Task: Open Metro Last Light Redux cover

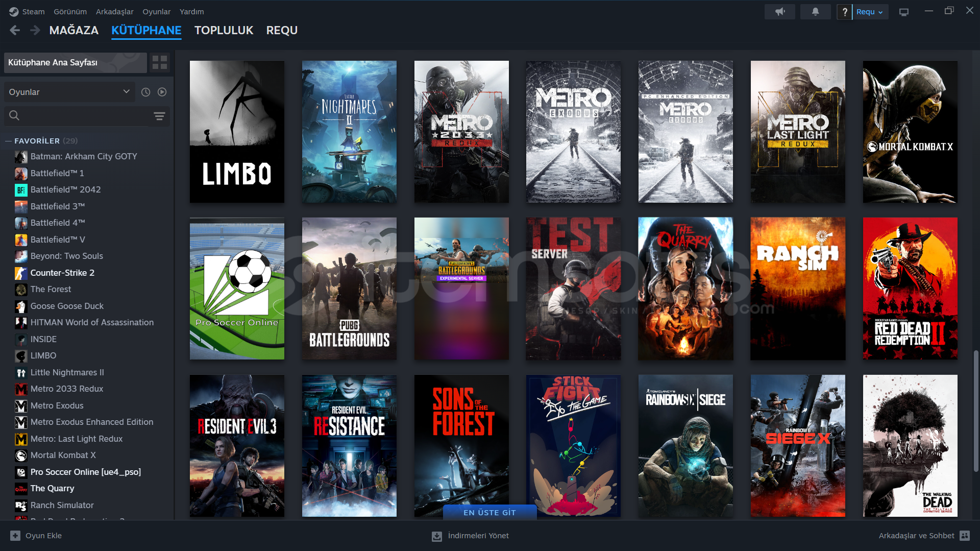Action: pyautogui.click(x=798, y=132)
